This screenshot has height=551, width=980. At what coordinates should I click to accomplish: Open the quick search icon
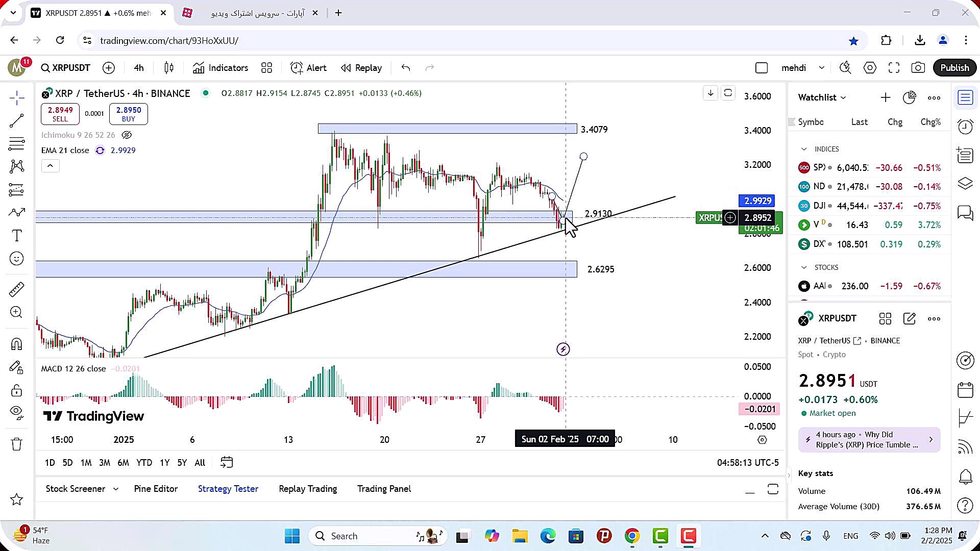point(845,68)
